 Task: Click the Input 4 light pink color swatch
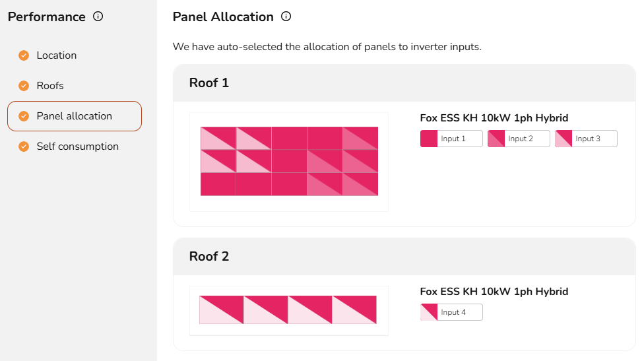[x=429, y=313]
